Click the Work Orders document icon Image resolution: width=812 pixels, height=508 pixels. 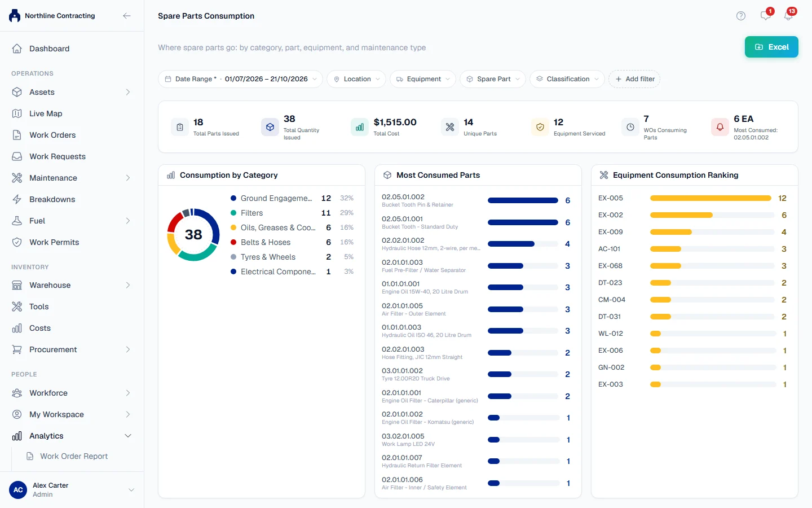point(17,135)
